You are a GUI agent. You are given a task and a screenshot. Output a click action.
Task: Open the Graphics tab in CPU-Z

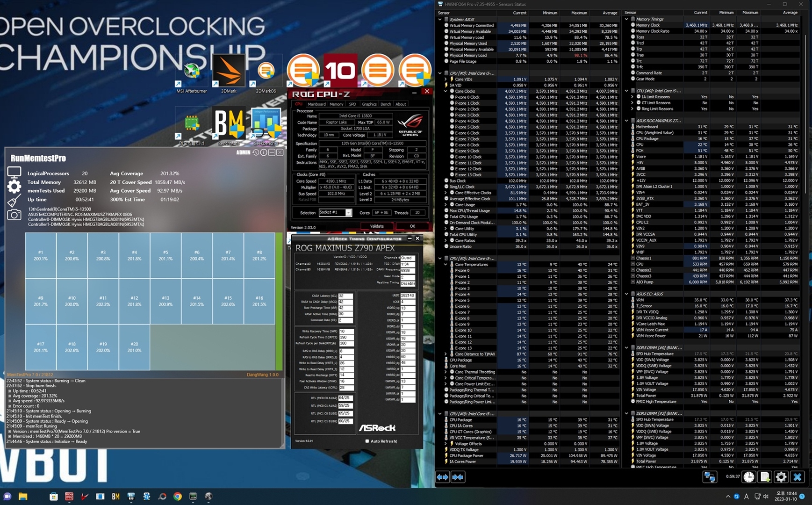pyautogui.click(x=369, y=104)
